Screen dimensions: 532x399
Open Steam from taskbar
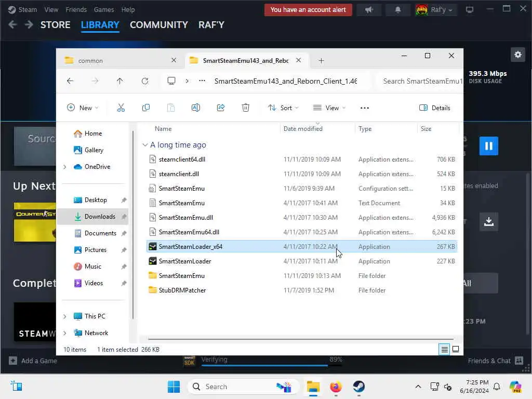click(358, 387)
